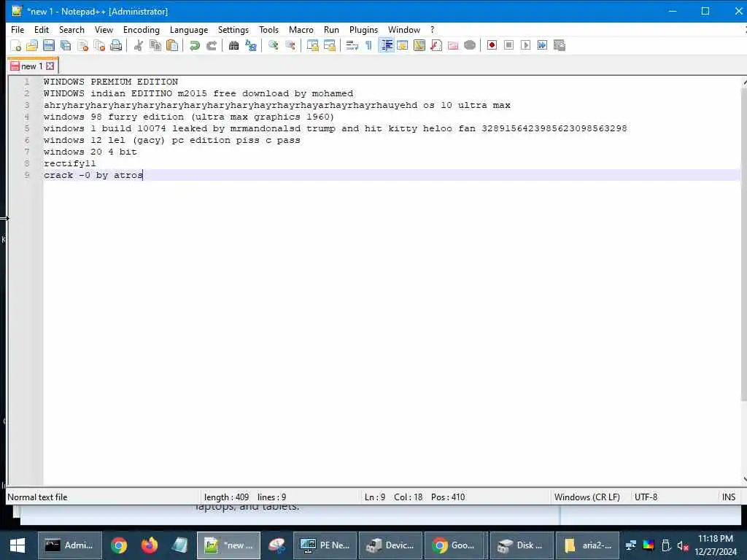This screenshot has height=560, width=747.
Task: Click the line 'rectifyll' in the editor
Action: pos(69,163)
